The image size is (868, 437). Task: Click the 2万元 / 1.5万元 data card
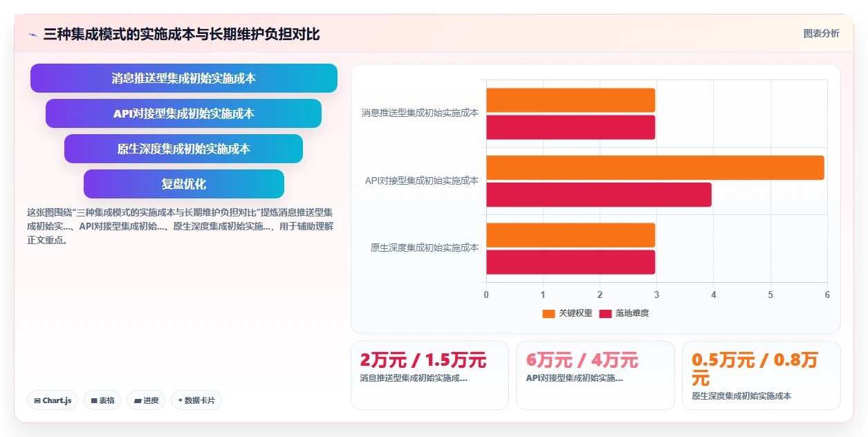tap(430, 375)
